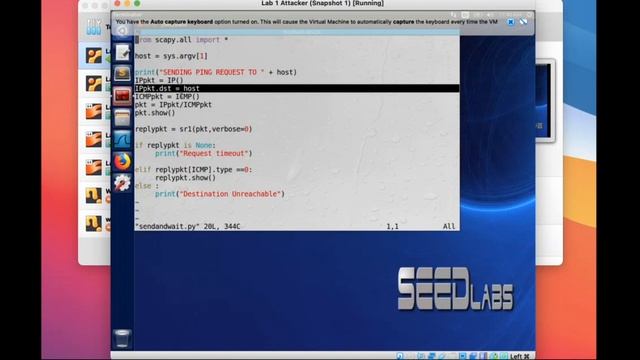This screenshot has width=640, height=360.
Task: Launch Wireshark from the Ubuntu launcher
Action: pyautogui.click(x=122, y=139)
